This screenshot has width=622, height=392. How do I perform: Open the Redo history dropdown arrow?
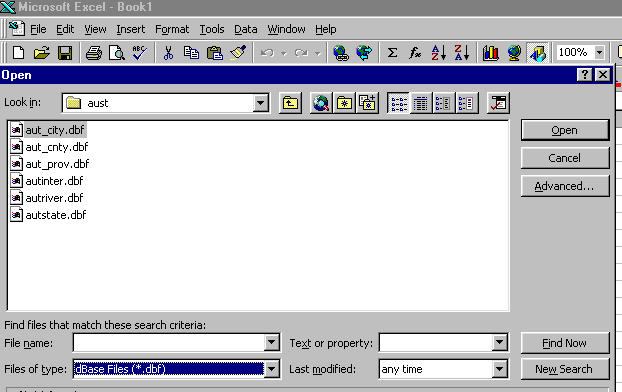pos(317,53)
